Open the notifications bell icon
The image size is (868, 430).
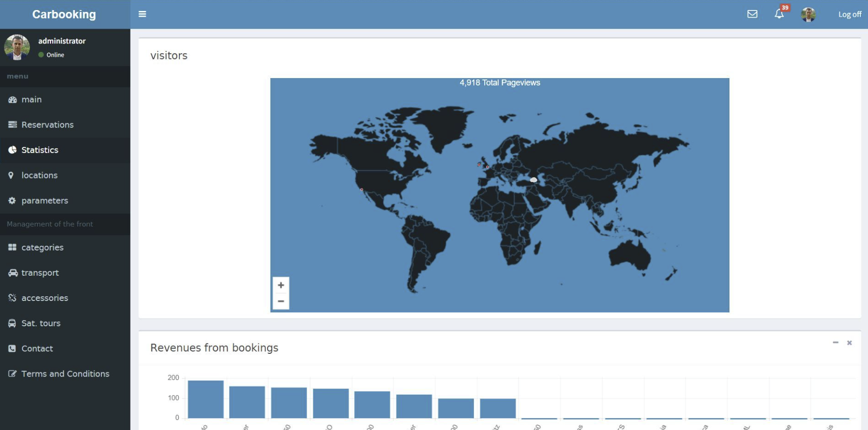point(779,14)
